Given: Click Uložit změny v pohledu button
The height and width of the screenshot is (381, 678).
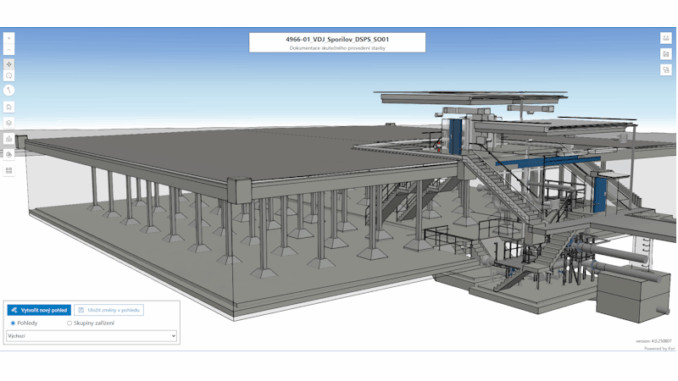Looking at the screenshot, I should 109,310.
